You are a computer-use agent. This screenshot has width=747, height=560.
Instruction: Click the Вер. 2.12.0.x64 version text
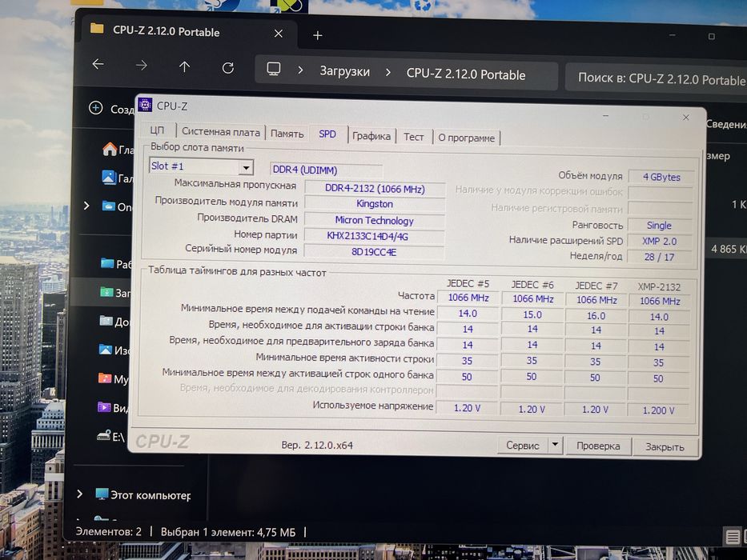pos(317,446)
